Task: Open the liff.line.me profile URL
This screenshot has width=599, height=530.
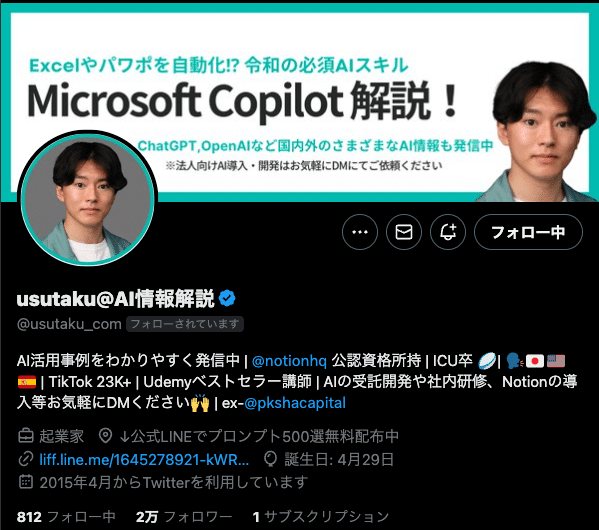Action: 144,459
